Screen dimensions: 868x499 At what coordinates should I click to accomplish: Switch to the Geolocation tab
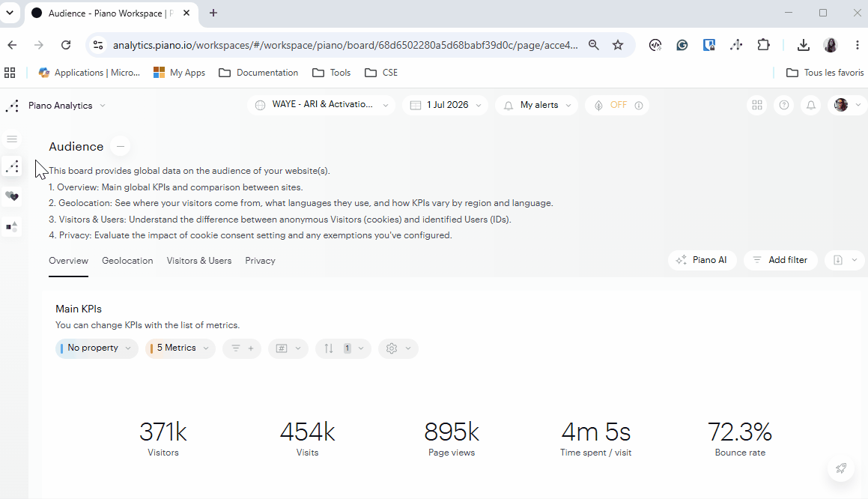[x=127, y=261]
